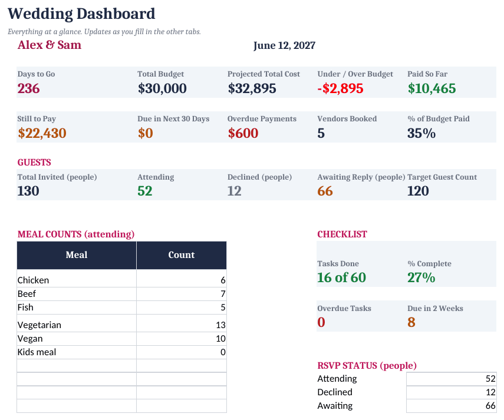Image resolution: width=504 pixels, height=420 pixels.
Task: Select the Vendors Booked value 5
Action: [321, 133]
